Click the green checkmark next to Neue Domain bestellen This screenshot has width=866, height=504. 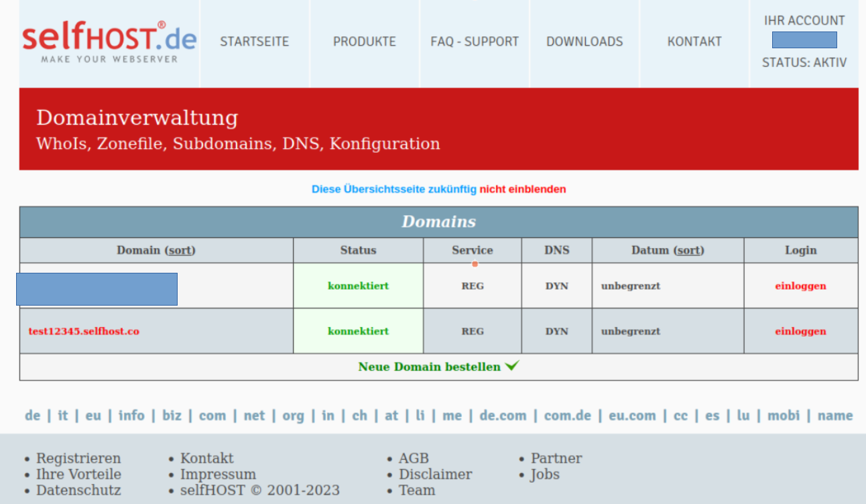(x=512, y=366)
